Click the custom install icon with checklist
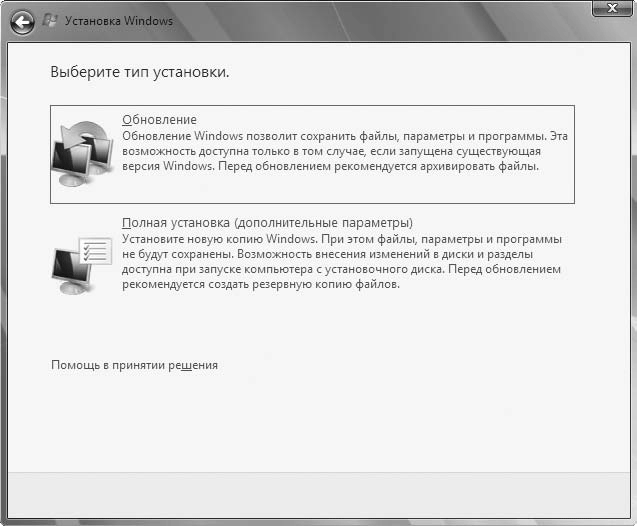637x526 pixels. (x=82, y=264)
